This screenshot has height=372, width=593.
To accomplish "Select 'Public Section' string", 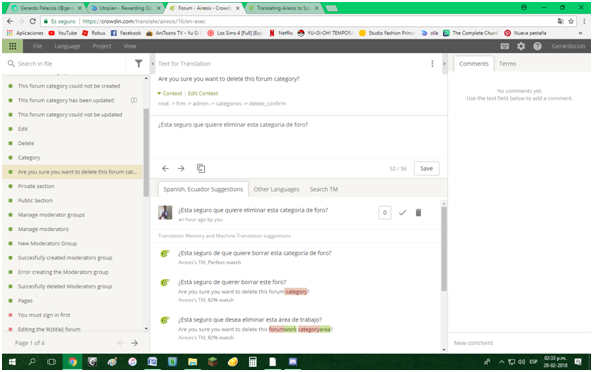I will (x=72, y=200).
